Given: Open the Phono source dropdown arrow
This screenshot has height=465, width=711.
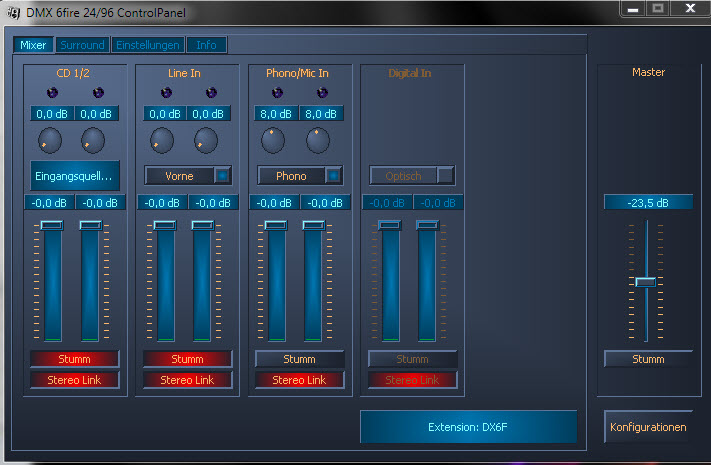Looking at the screenshot, I should (x=333, y=176).
